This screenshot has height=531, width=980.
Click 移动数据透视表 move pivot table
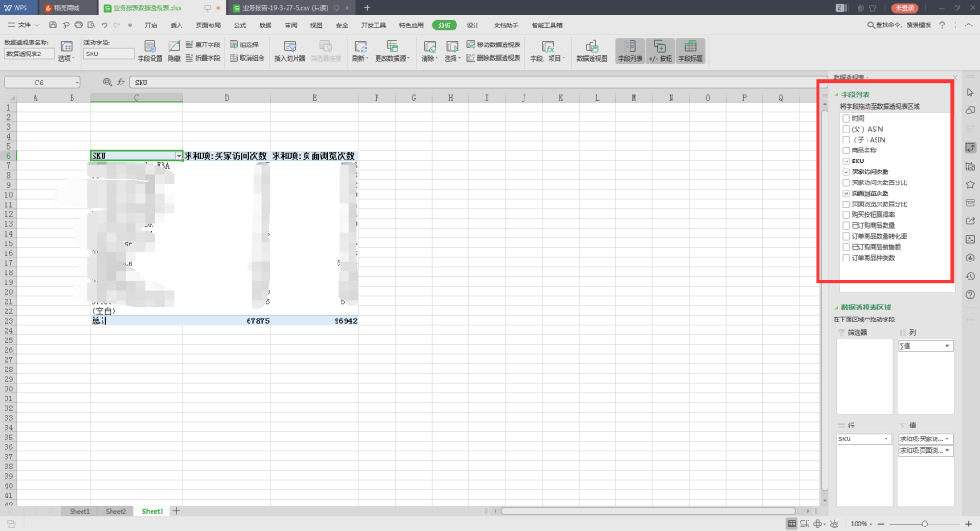[494, 44]
